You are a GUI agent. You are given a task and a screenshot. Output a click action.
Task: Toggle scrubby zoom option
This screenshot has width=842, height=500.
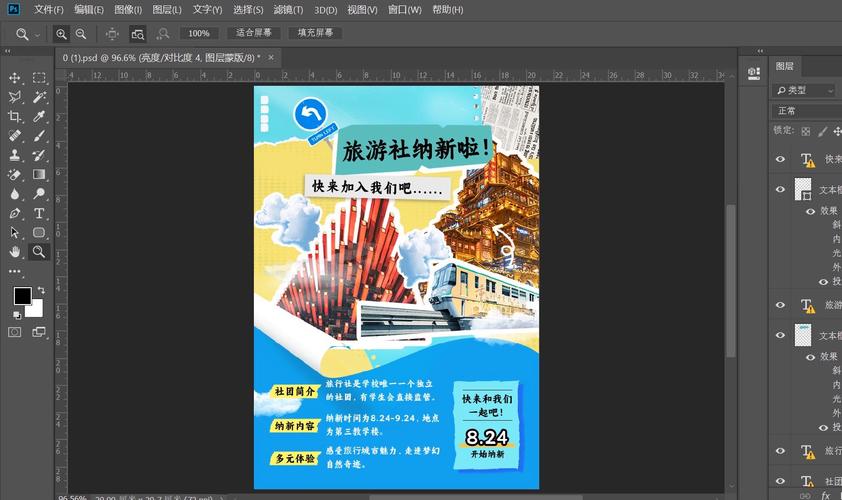[163, 34]
